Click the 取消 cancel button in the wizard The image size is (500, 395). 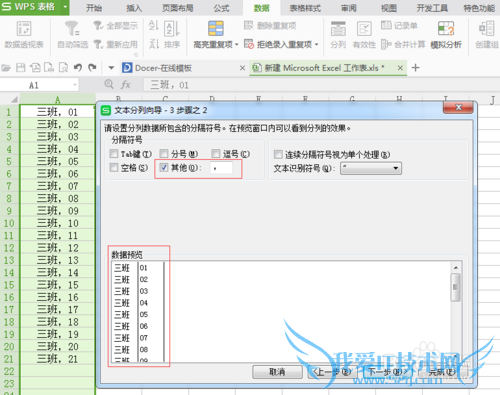[277, 372]
